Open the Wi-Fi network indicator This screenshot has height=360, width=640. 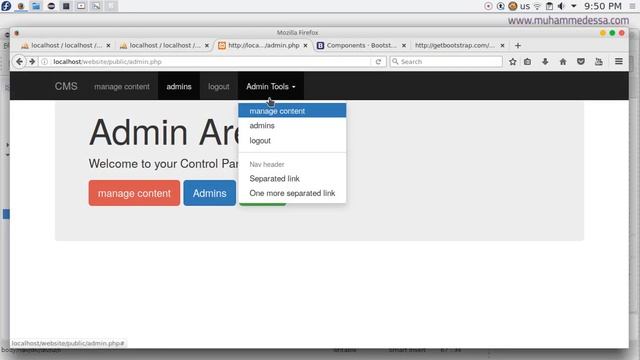[538, 6]
